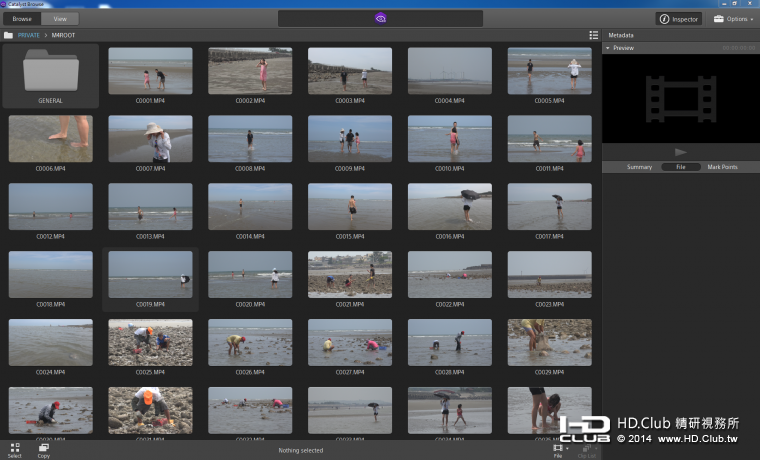
Task: Switch to View mode
Action: coord(60,19)
